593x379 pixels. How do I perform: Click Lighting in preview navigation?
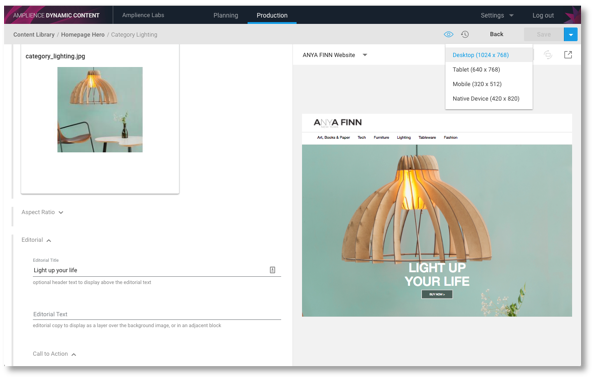point(404,138)
